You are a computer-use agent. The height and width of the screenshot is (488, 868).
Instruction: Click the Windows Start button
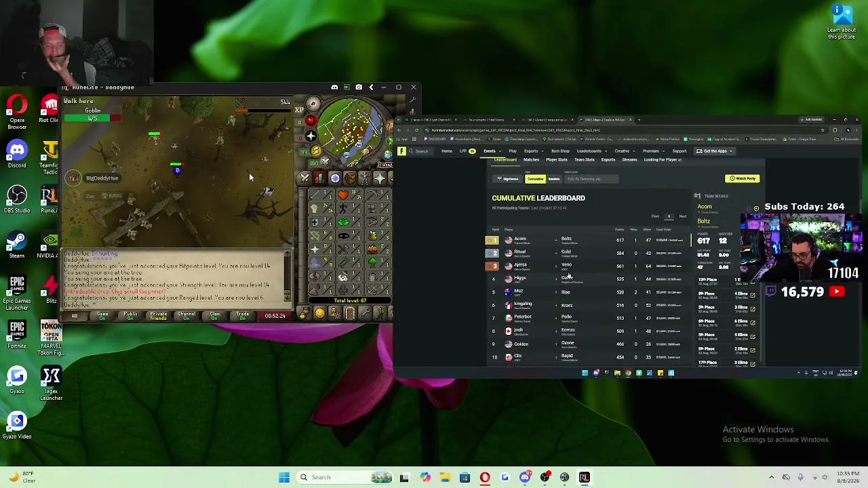284,477
